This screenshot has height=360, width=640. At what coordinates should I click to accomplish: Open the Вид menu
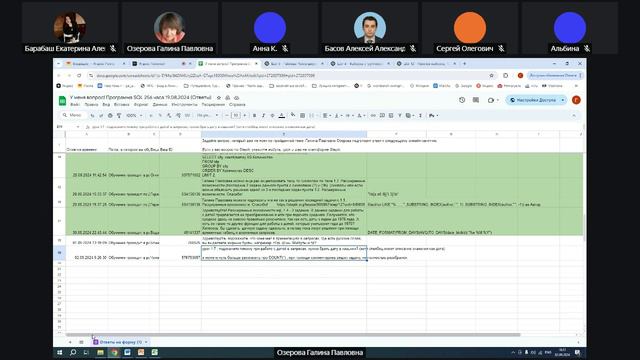106,105
